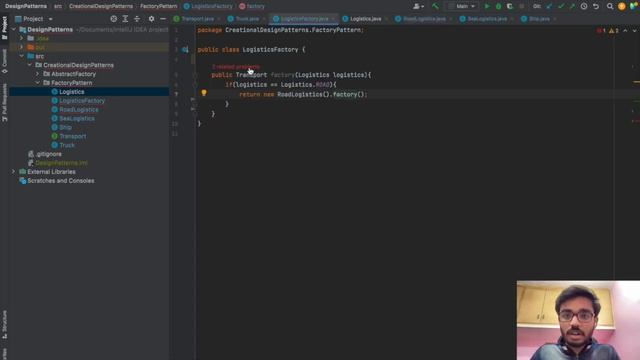Screen dimensions: 640x360
Task: Click FactoryPattern breadcrumb in navigation bar
Action: pos(158,6)
